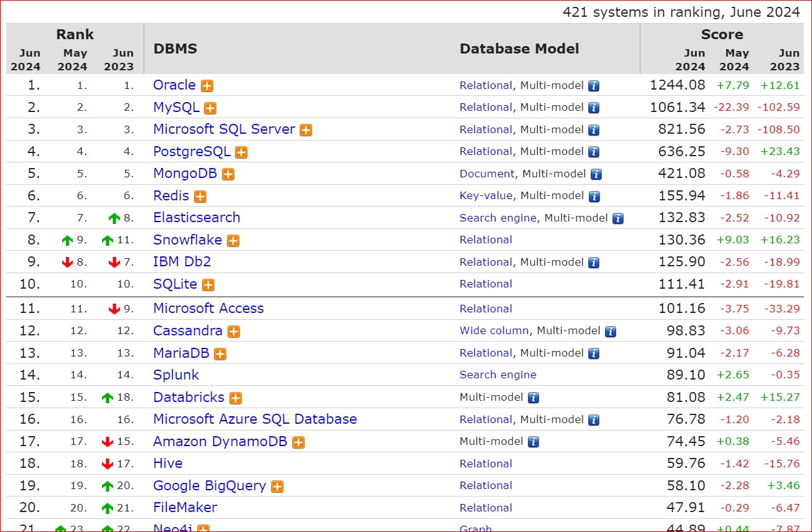Click the Relational link in Oracle row

coord(486,86)
